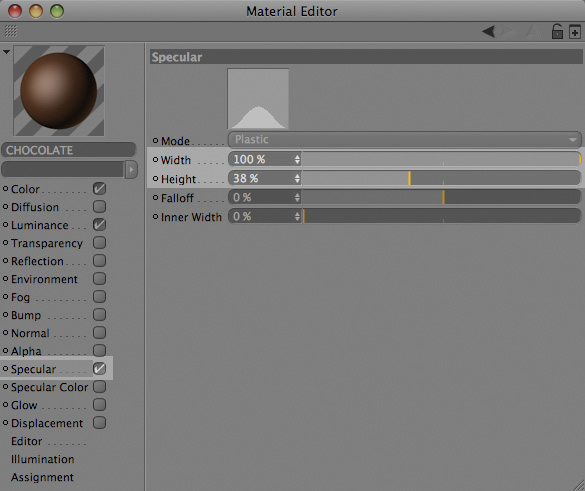Screen dimensions: 585x491
Task: Click the forward navigation arrow icon
Action: [x=507, y=31]
